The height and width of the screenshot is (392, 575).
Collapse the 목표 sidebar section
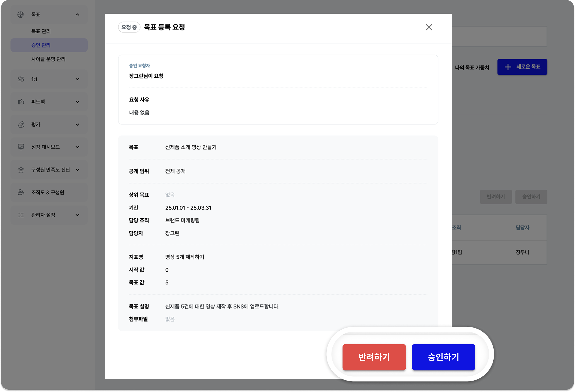(x=77, y=15)
